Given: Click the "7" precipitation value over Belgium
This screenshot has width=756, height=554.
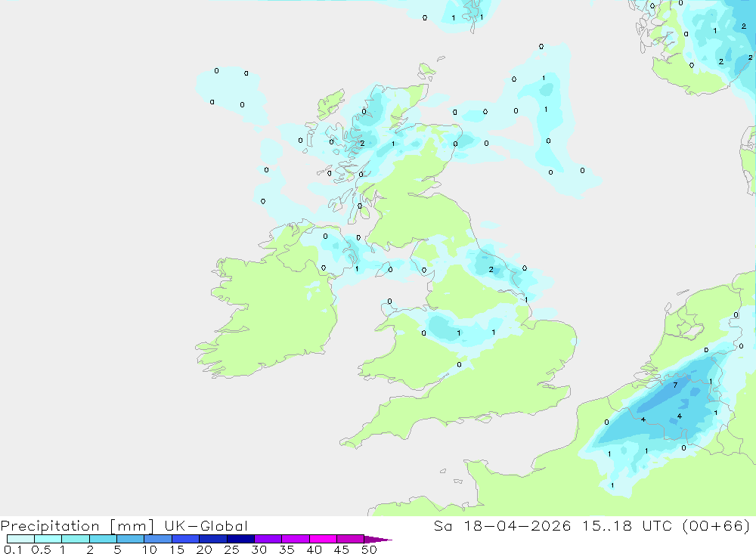Looking at the screenshot, I should coord(675,385).
